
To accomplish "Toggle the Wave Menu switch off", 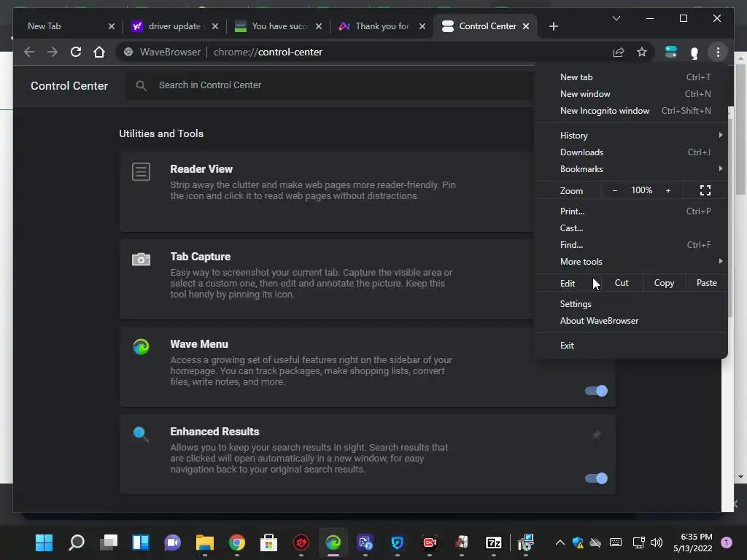I will [x=596, y=391].
